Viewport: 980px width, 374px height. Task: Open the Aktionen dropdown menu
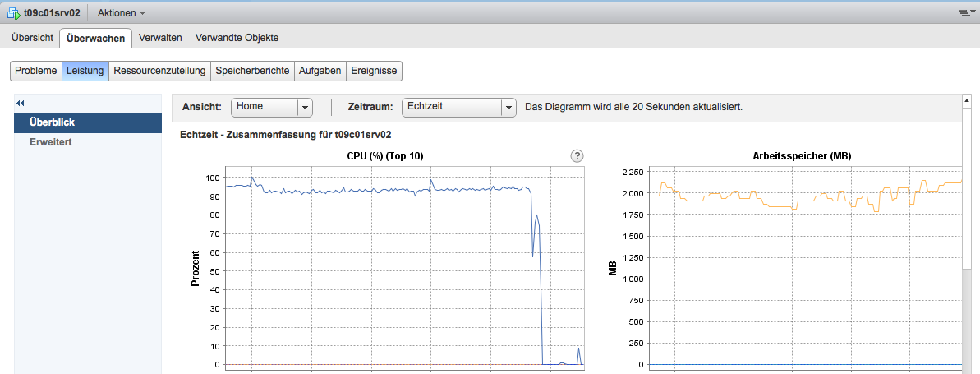click(121, 13)
